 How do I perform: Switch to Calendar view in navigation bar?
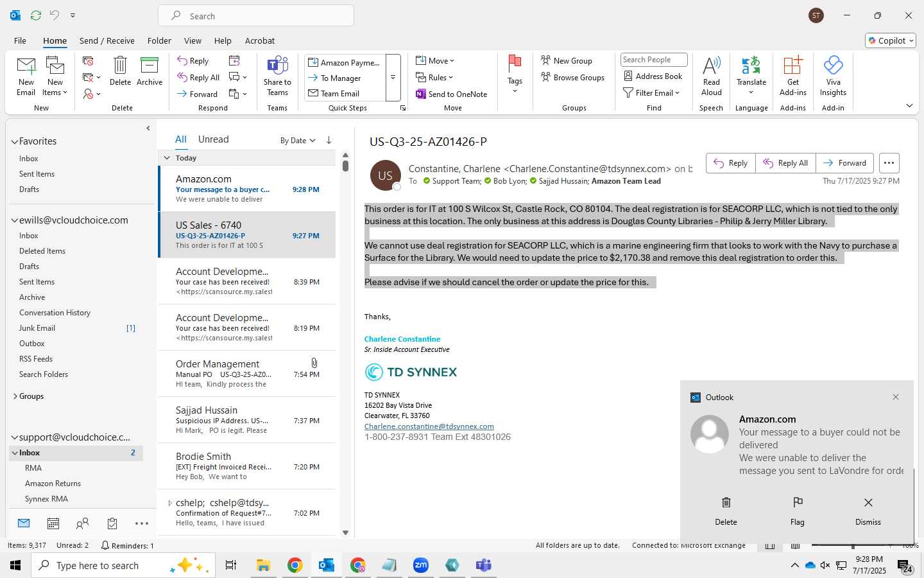tap(53, 523)
